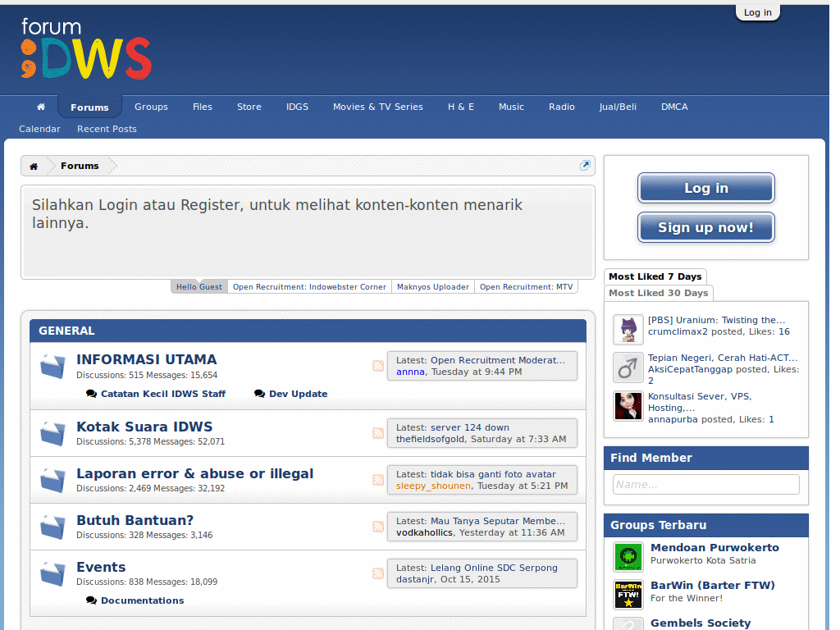Open the Calendar sub-navigation link
The image size is (840, 630).
click(x=39, y=129)
